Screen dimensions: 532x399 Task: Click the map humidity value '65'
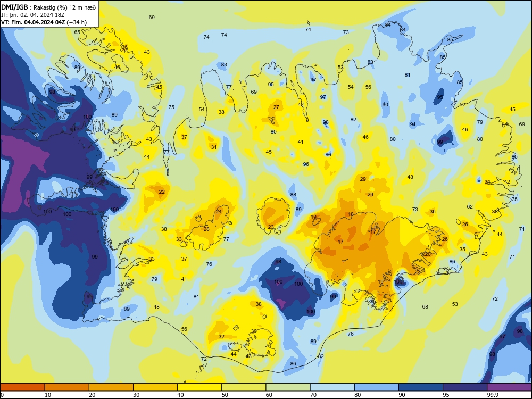coord(77,32)
